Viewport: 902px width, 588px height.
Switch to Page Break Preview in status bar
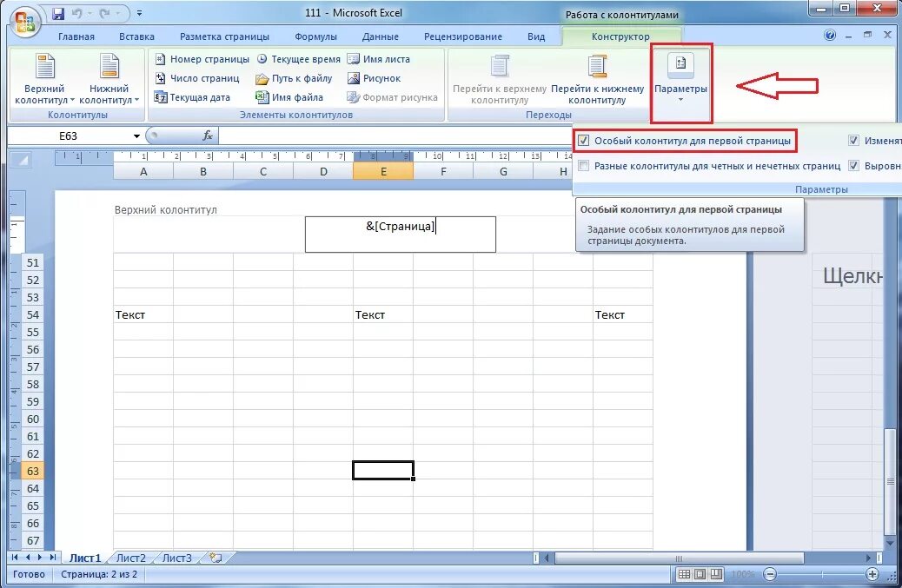[716, 574]
